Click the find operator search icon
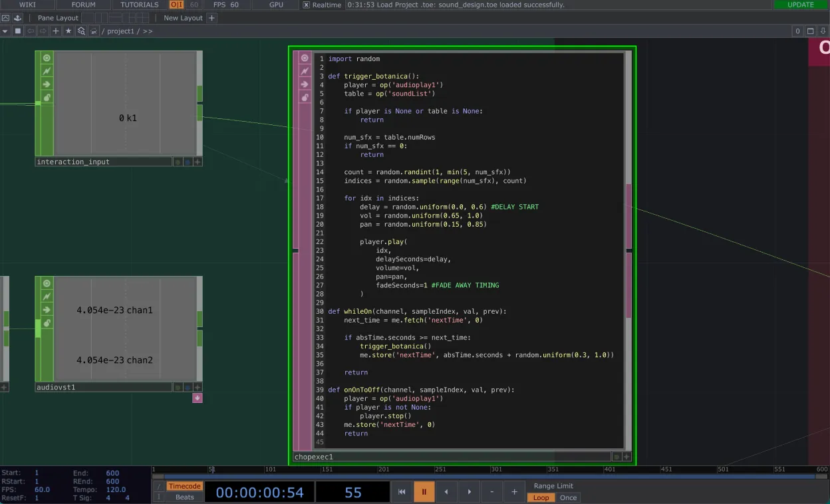 point(81,31)
